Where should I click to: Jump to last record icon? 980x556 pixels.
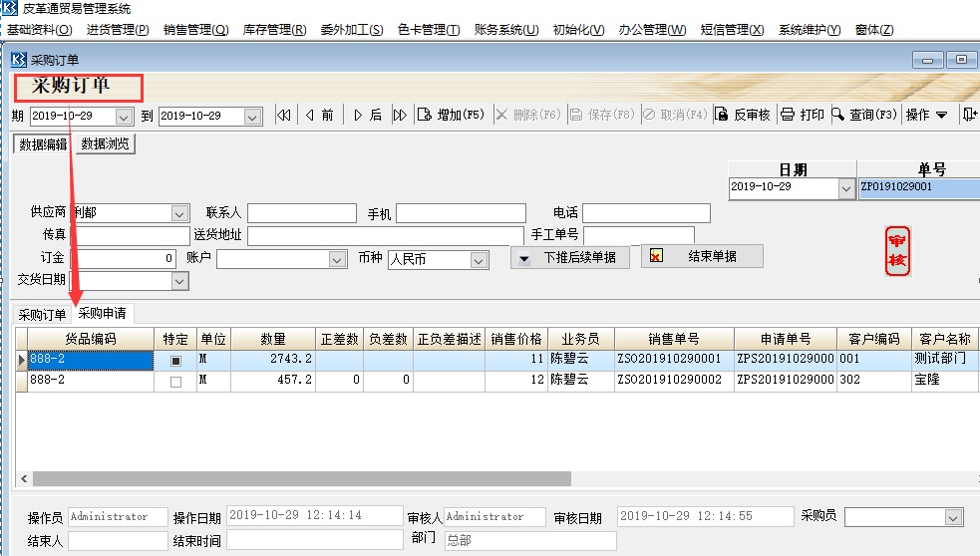click(x=400, y=115)
